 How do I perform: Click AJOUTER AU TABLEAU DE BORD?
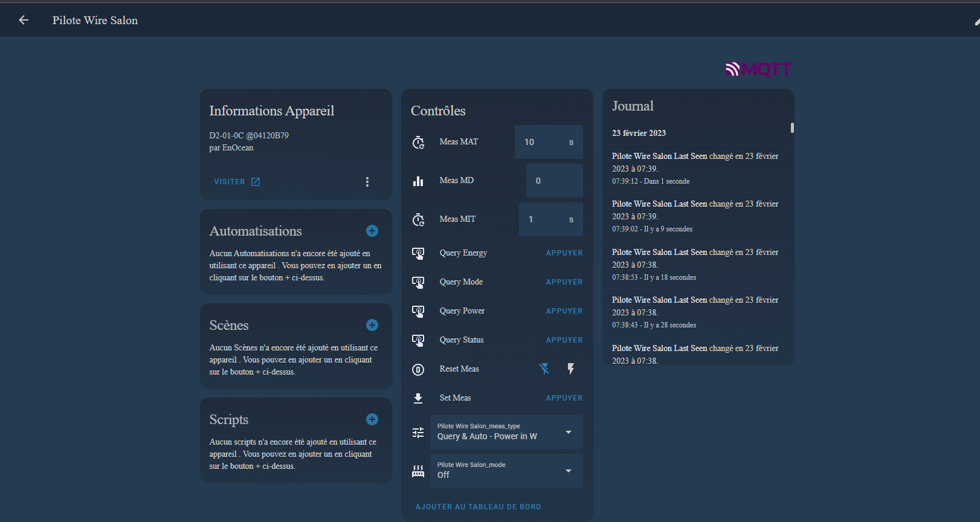point(478,507)
